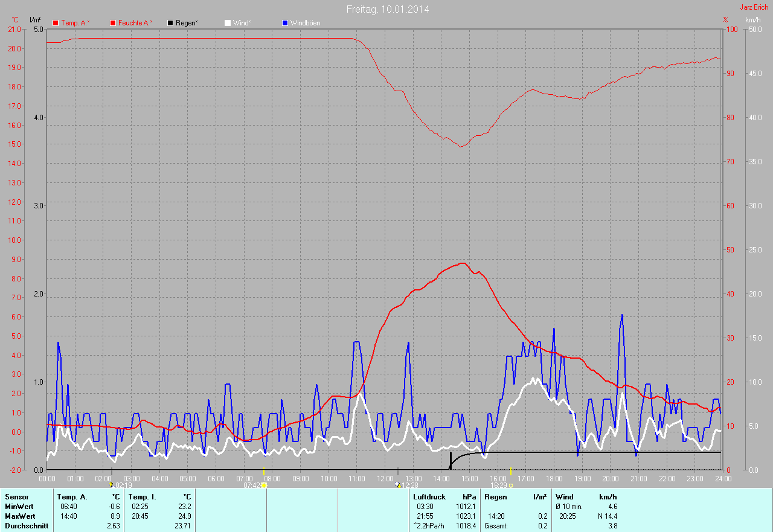Select the 'Regen*' legend label

click(x=187, y=23)
